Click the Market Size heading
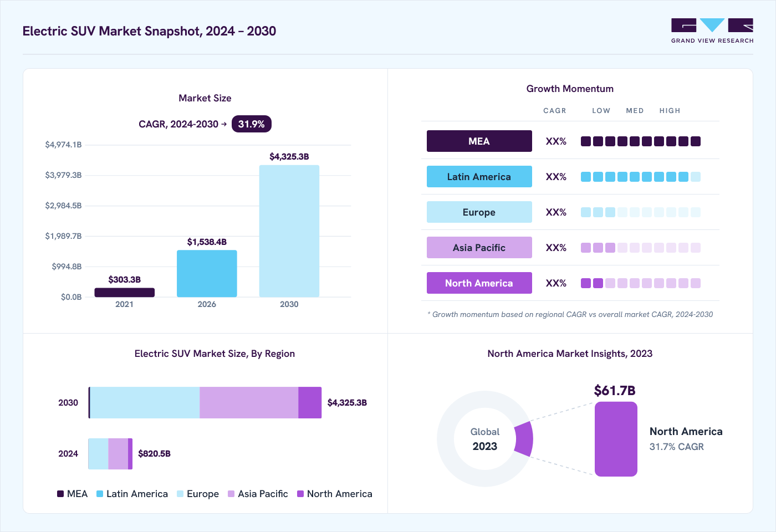The width and height of the screenshot is (776, 532). 205,98
